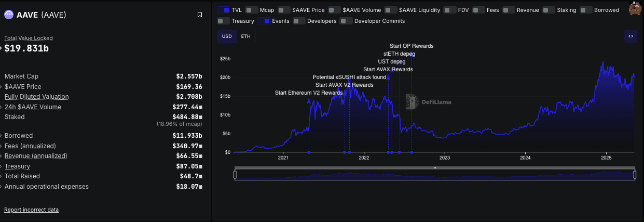Viewport: 644px width, 222px height.
Task: Click the $18.07m expenses value
Action: point(189,186)
